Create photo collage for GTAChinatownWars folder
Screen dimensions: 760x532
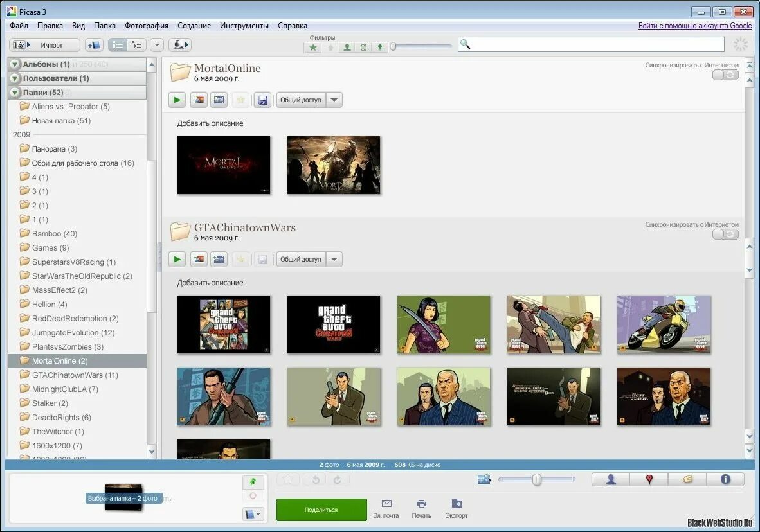coord(199,259)
